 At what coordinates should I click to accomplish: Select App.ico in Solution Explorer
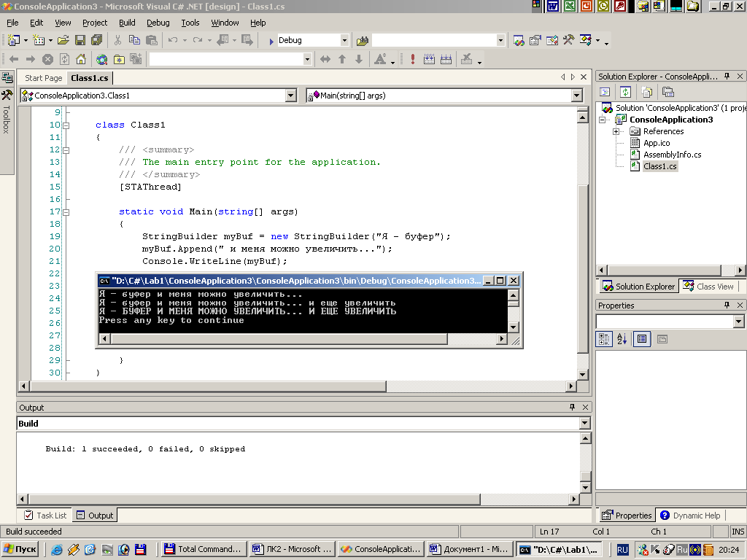pos(657,144)
